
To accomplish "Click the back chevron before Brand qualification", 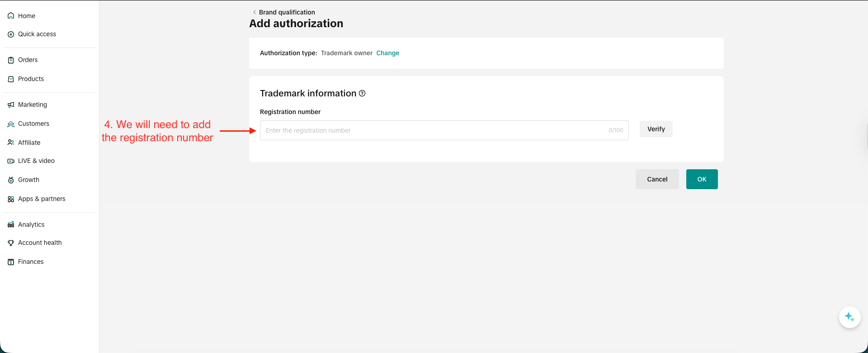I will [255, 12].
